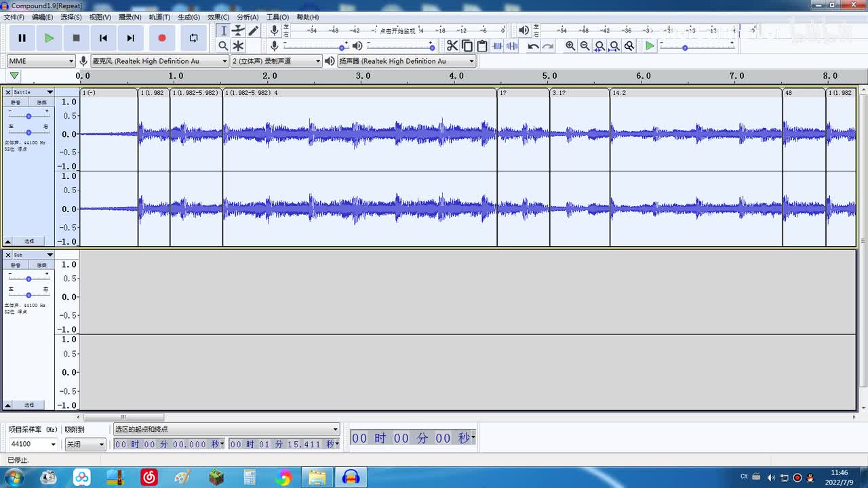This screenshot has height=488, width=868.
Task: Cut the selection with the scissors icon
Action: point(452,45)
